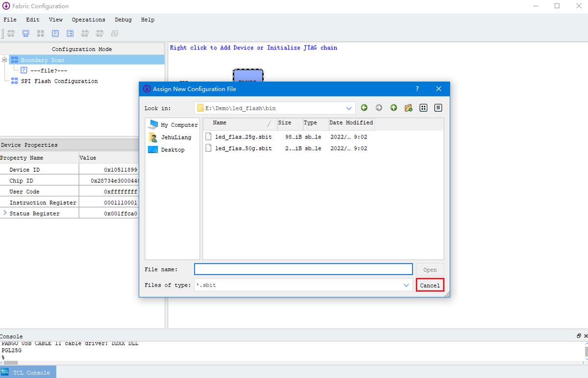Select the ---file?--- tree item

(49, 71)
